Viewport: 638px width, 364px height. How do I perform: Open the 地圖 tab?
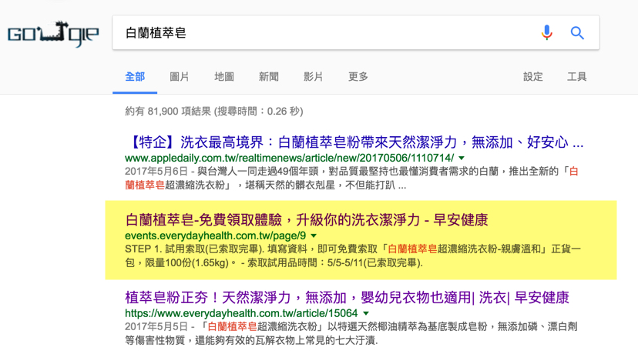[224, 77]
